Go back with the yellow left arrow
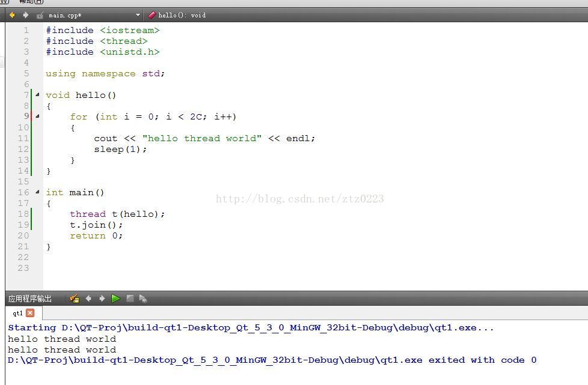588x385 pixels. [12, 15]
